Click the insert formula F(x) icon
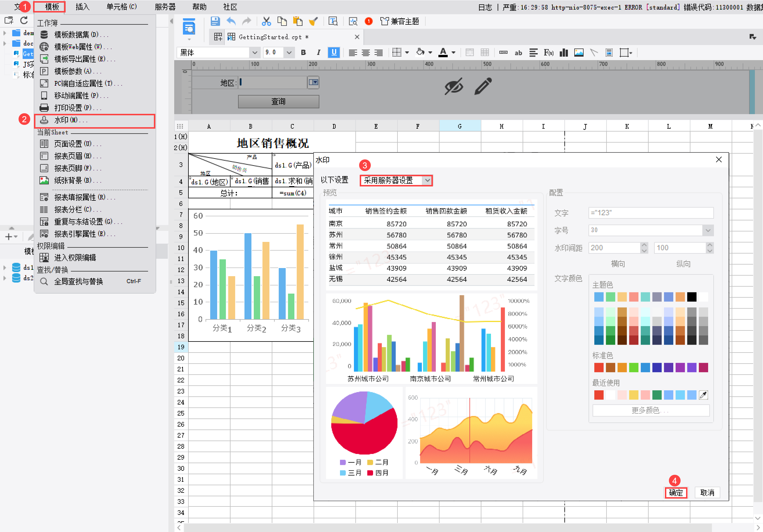The width and height of the screenshot is (763, 532). pyautogui.click(x=548, y=53)
